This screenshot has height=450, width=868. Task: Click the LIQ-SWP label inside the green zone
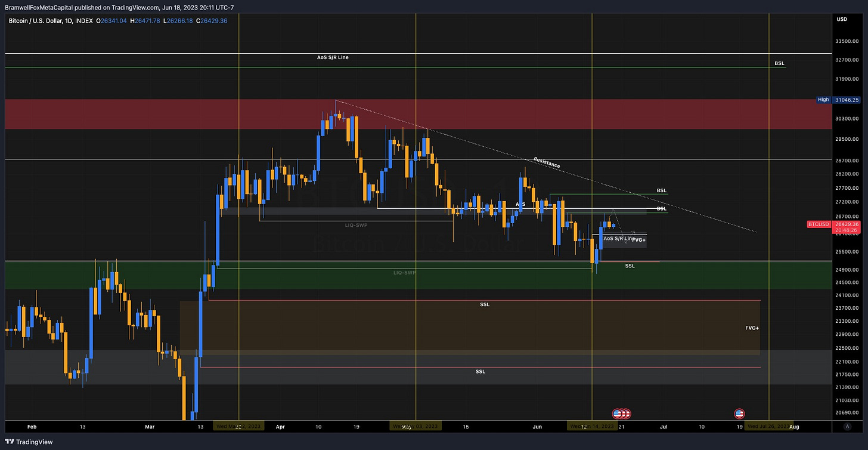click(x=405, y=272)
